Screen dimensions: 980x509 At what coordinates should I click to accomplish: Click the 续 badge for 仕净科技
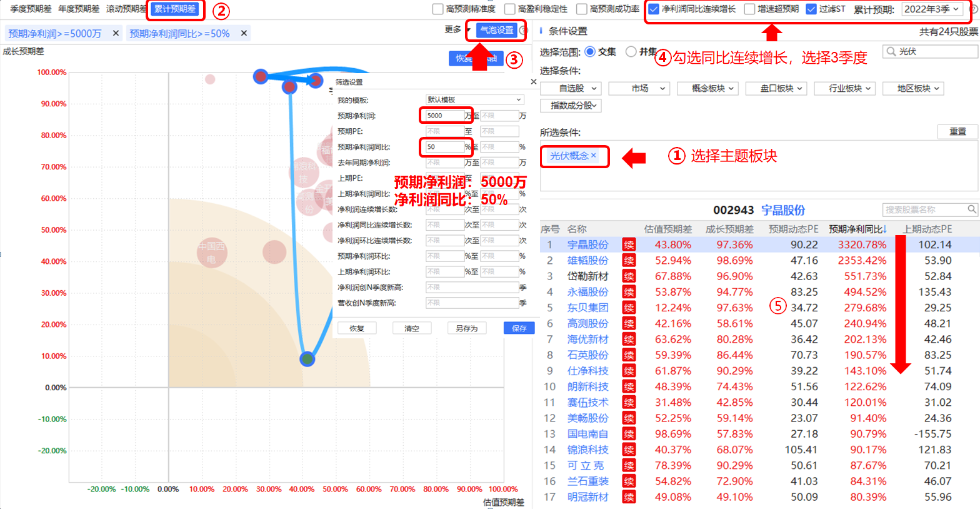pyautogui.click(x=629, y=371)
